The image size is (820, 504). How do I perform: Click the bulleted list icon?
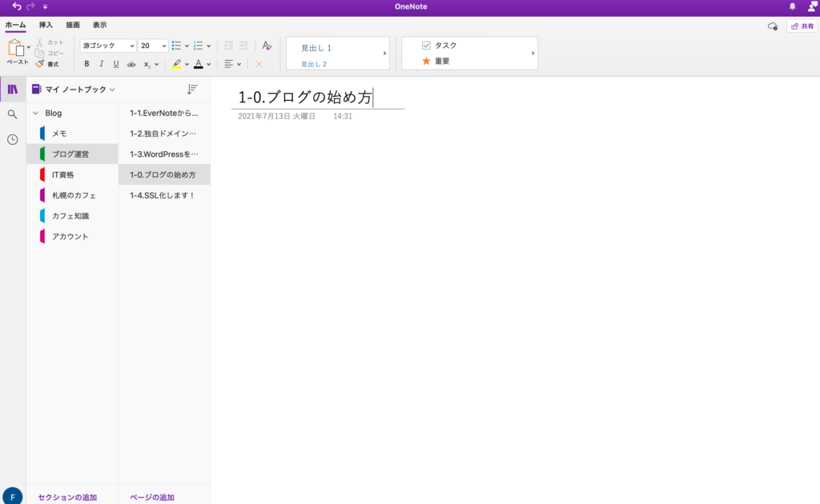tap(176, 46)
